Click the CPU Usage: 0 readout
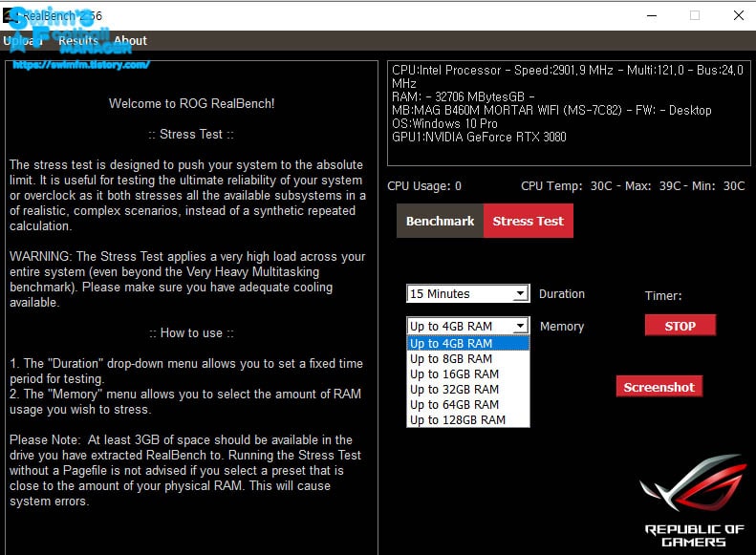 423,186
